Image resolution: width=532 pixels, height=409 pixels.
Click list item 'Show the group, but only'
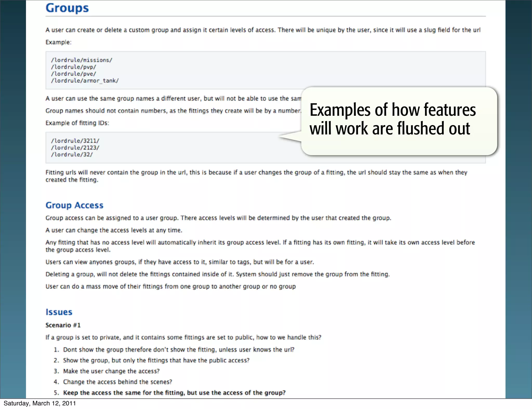[x=156, y=360]
